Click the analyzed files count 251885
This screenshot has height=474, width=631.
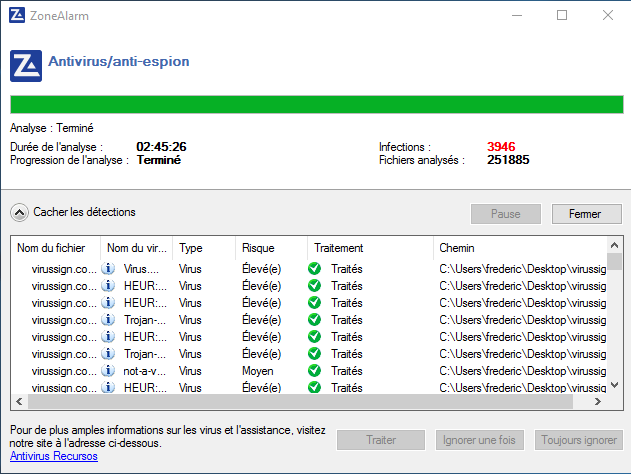508,160
